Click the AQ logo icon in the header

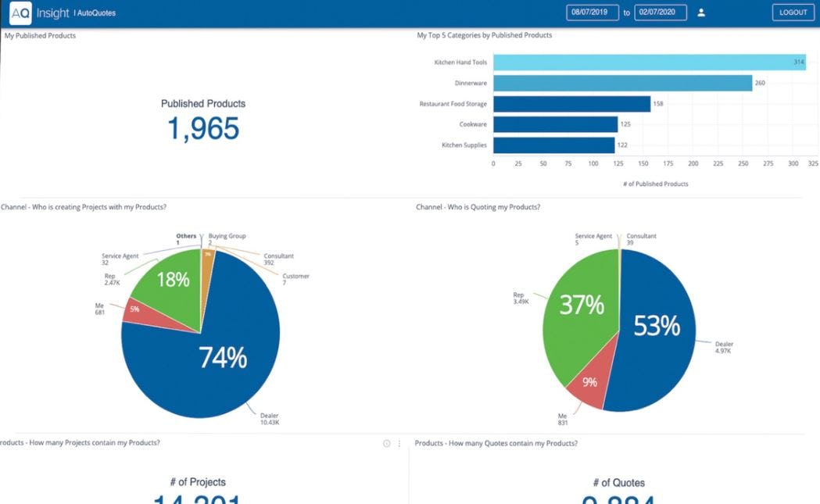click(x=21, y=12)
